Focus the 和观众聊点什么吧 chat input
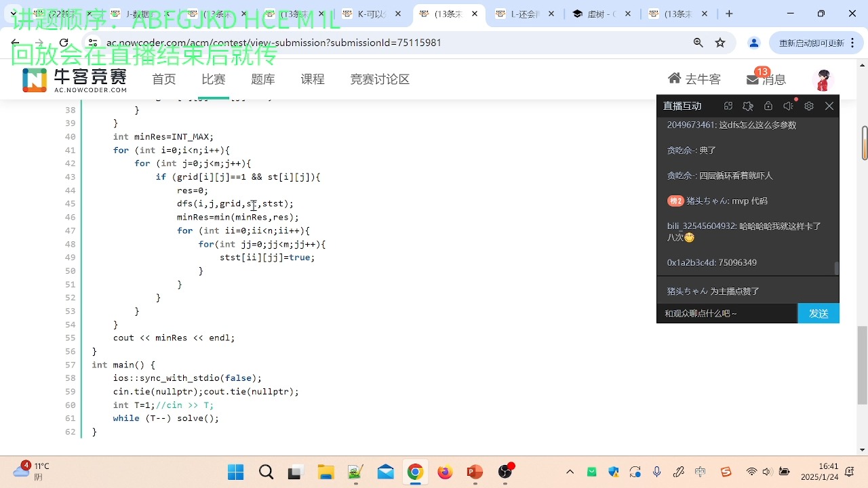The width and height of the screenshot is (868, 488). click(727, 313)
